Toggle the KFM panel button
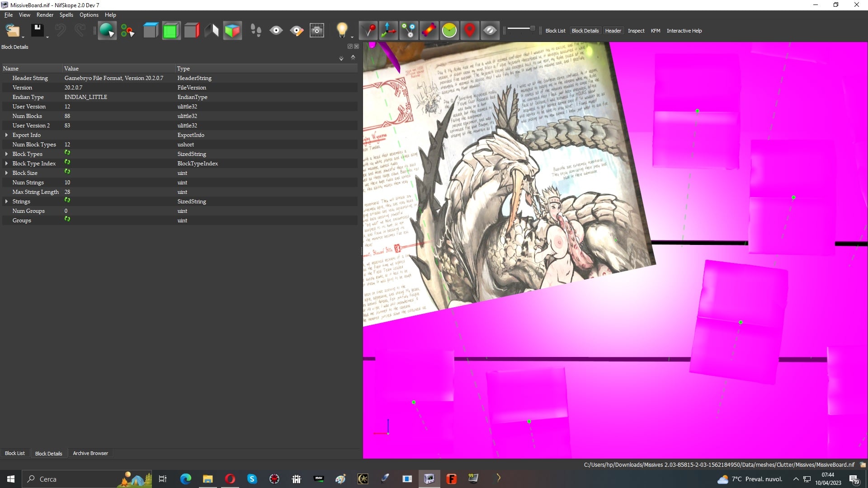 click(x=656, y=31)
